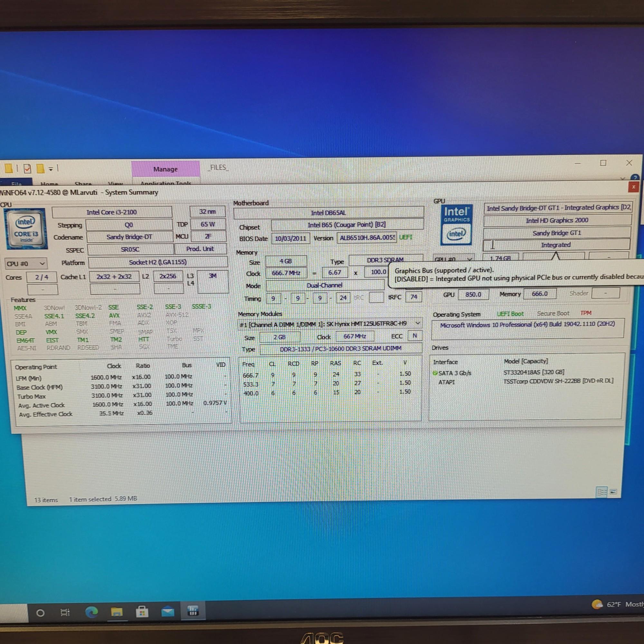
Task: Click the TSSTcorp CDDVDW drive entry
Action: point(558,381)
